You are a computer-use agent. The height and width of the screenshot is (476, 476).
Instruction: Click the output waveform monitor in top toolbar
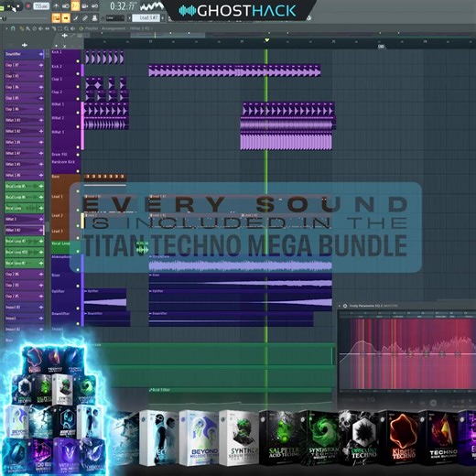coord(152,6)
